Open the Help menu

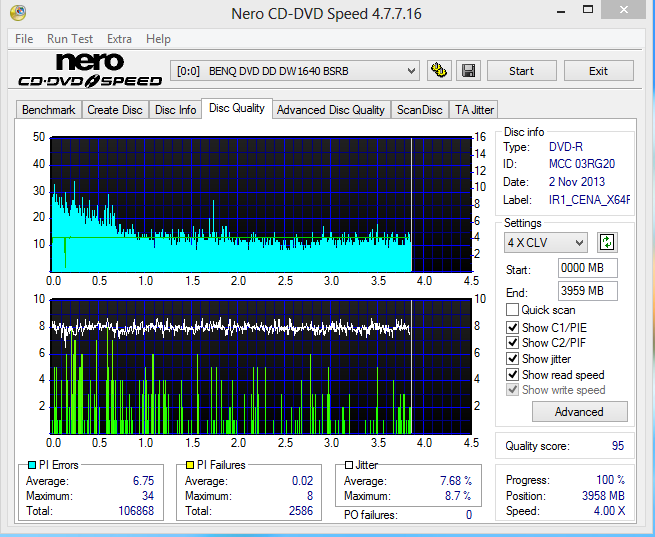158,39
